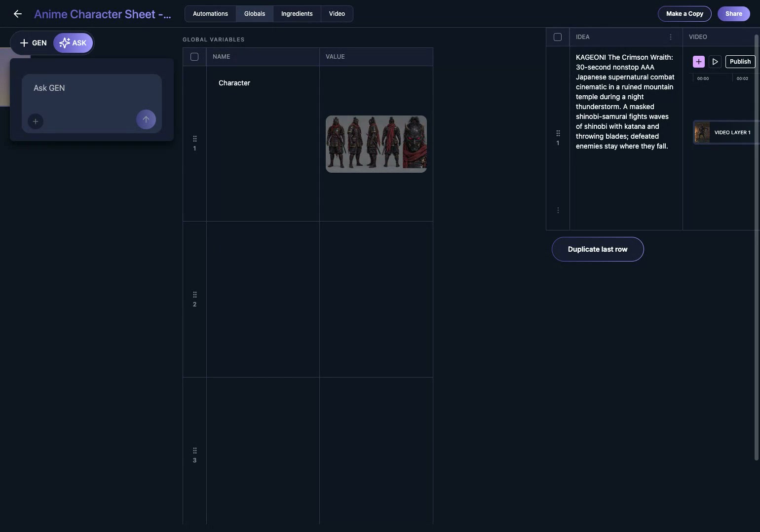Grab the drag handle for the idea row
Screen dimensions: 760x532
pos(558,133)
